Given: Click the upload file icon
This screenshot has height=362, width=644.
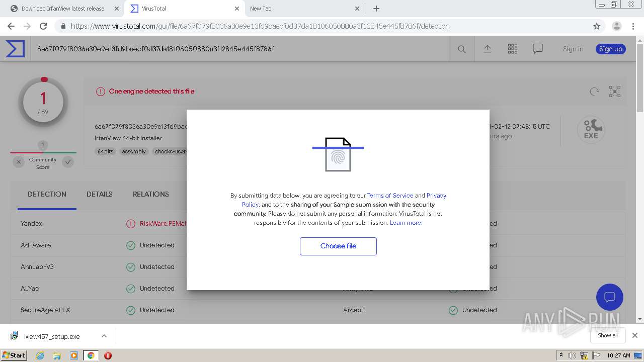Looking at the screenshot, I should (487, 49).
